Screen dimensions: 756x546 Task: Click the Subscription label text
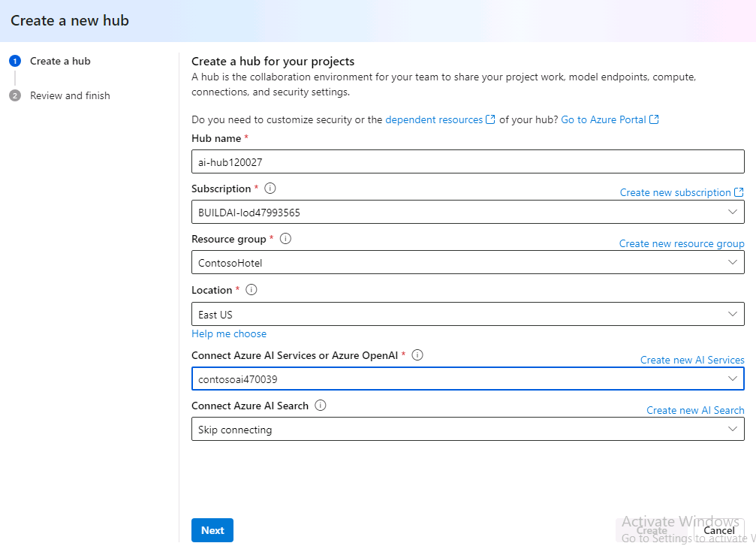pyautogui.click(x=221, y=189)
